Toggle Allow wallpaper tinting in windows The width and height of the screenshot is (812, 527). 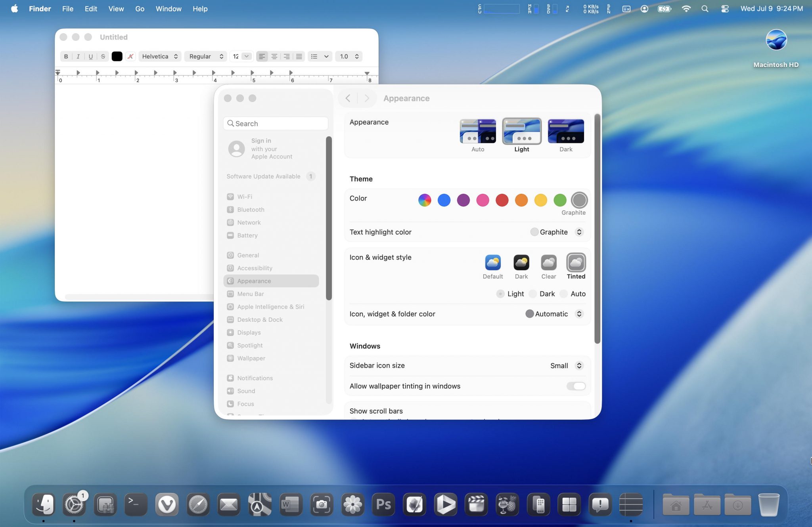pos(576,386)
